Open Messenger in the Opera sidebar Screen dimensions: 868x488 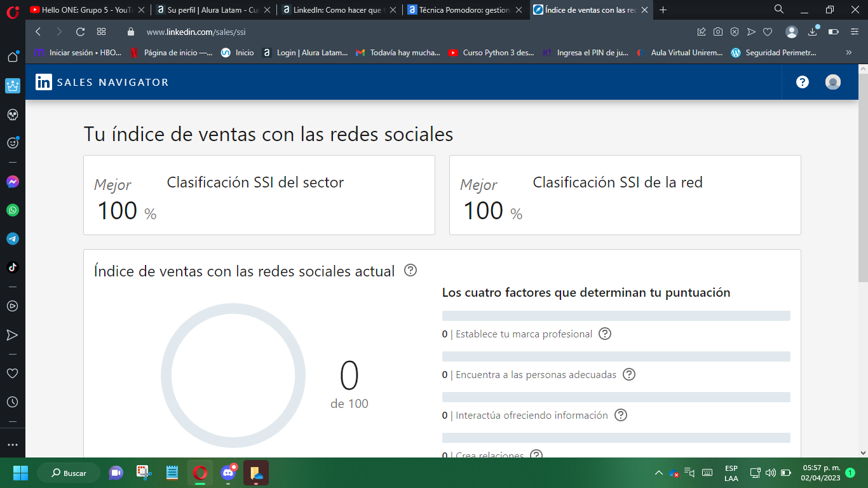tap(12, 182)
